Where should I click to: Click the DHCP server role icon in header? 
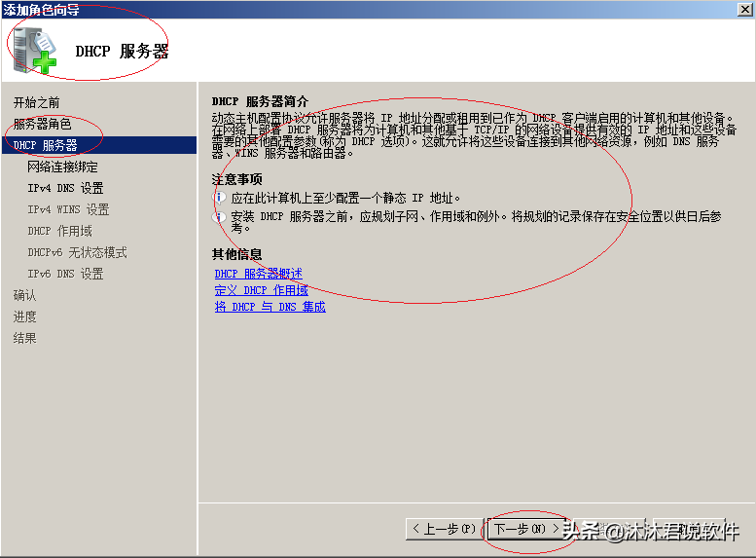tap(34, 51)
